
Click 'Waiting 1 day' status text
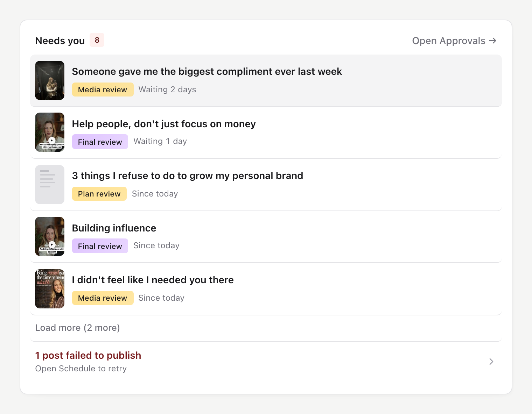pyautogui.click(x=160, y=141)
